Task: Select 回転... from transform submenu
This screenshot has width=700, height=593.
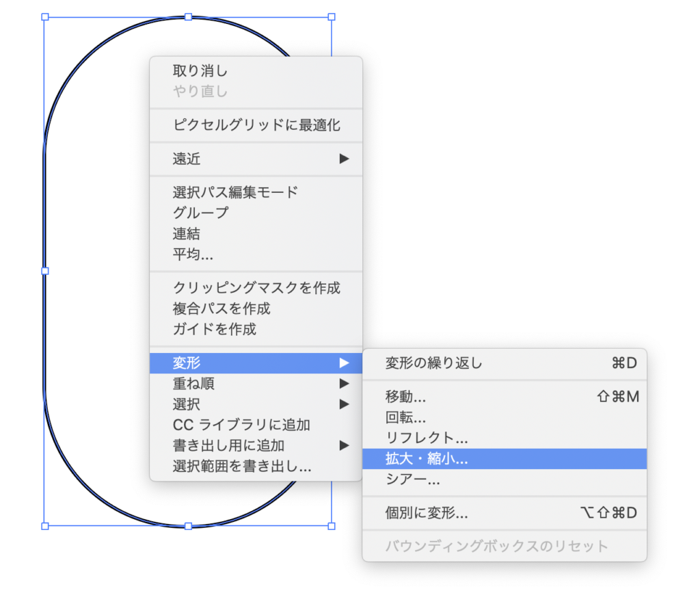Action: (406, 417)
